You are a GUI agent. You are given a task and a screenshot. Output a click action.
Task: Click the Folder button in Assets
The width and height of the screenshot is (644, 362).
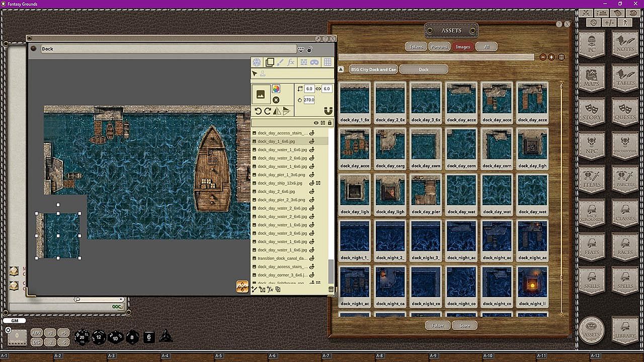tap(438, 326)
